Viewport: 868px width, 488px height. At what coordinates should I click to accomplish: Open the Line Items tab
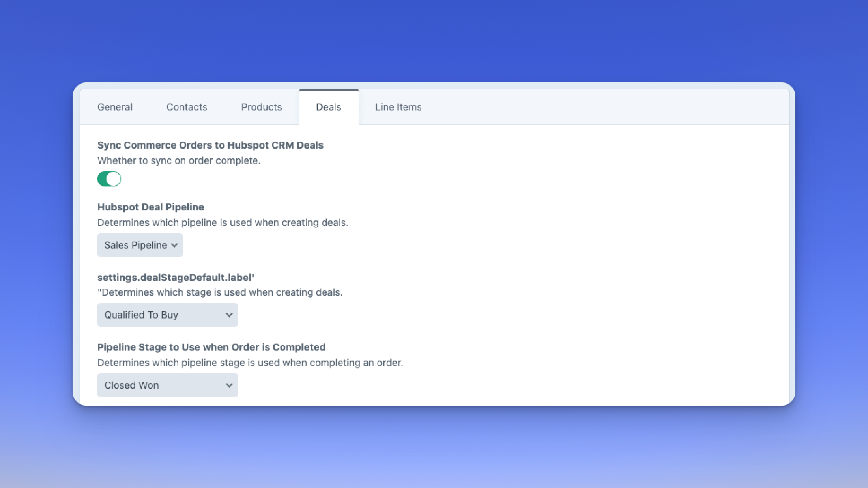[x=398, y=107]
